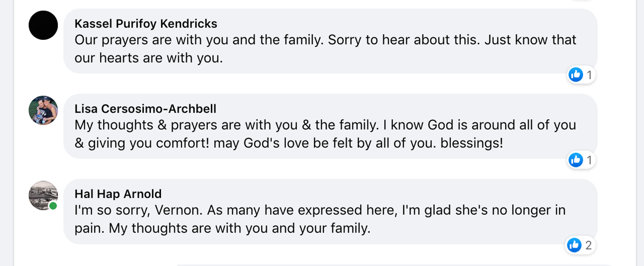Open the Lisa Cersosimo-Archbell name link
The image size is (644, 266).
tap(145, 109)
